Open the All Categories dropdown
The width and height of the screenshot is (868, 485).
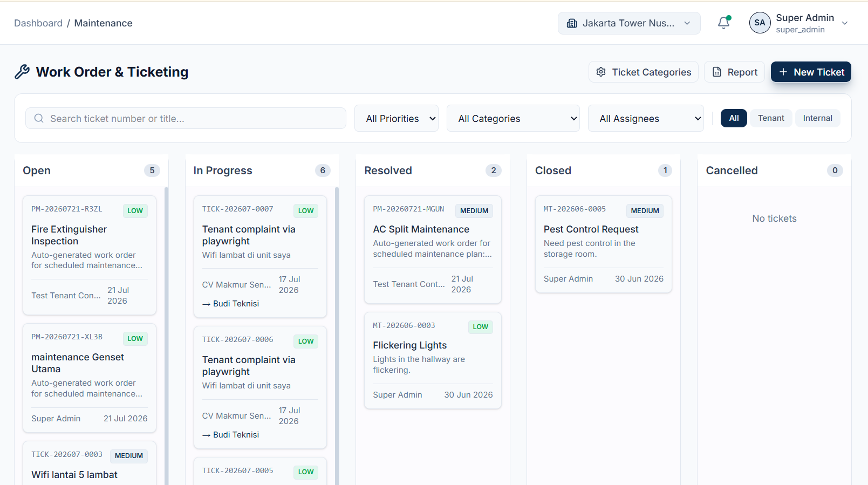pos(513,118)
